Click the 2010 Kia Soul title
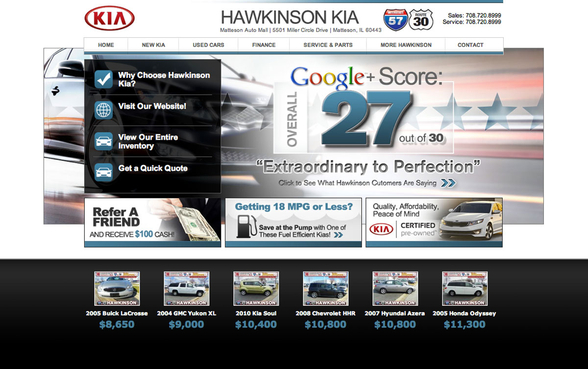 coord(256,313)
